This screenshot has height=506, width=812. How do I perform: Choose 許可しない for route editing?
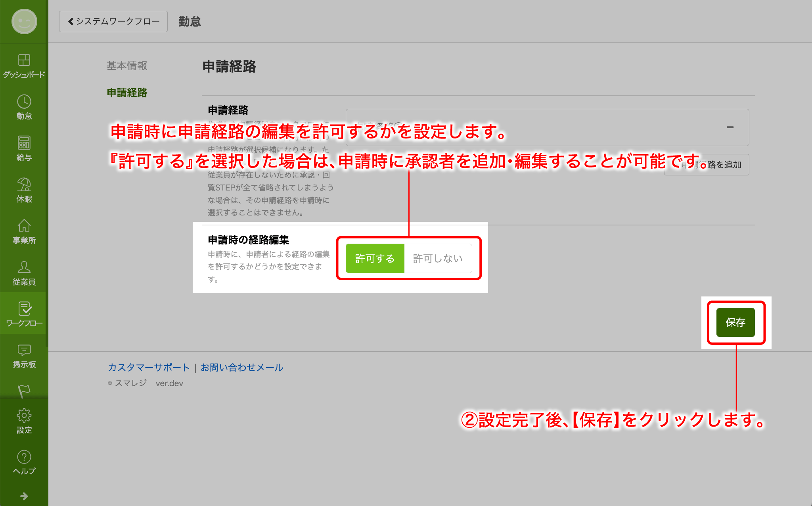coord(438,258)
